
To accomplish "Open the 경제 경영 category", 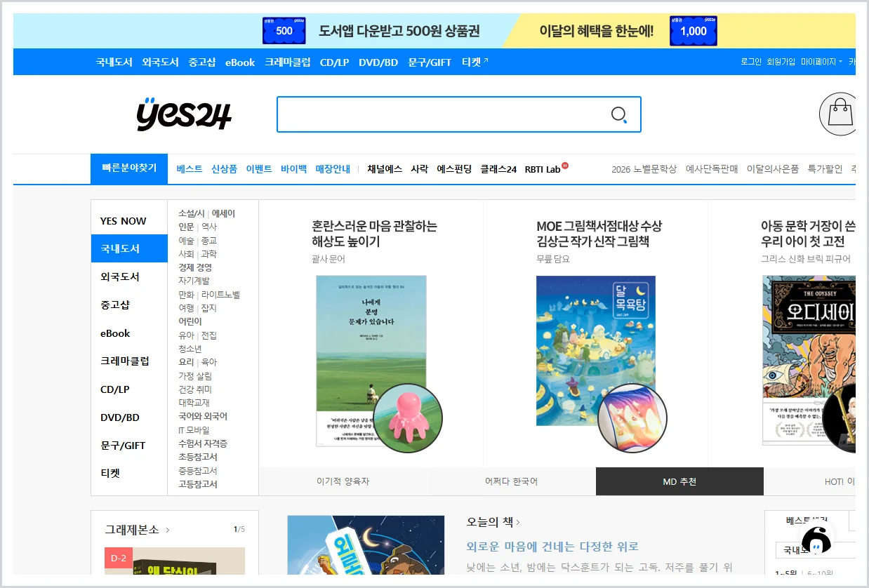I will click(x=195, y=267).
